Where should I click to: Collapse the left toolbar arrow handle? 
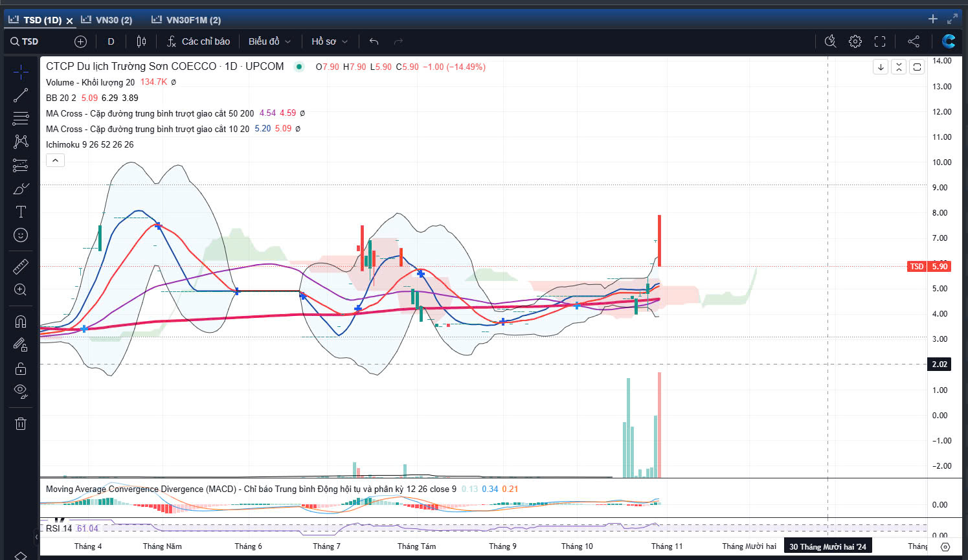pos(36,537)
